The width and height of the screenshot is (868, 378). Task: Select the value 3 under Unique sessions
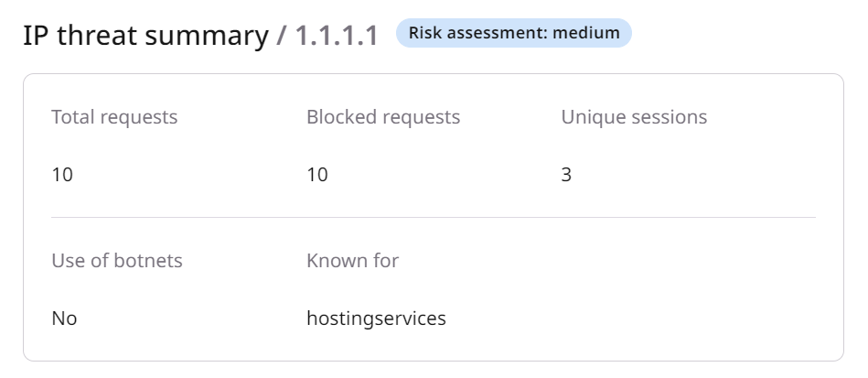[x=566, y=174]
